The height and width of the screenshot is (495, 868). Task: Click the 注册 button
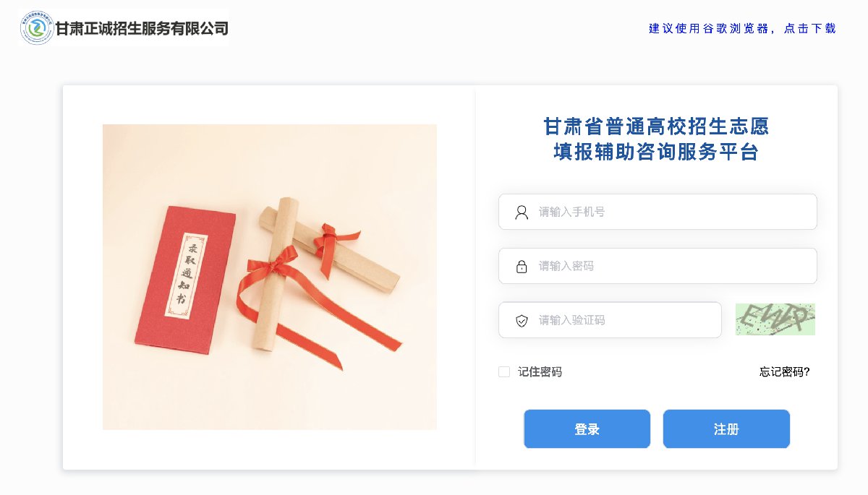(x=726, y=429)
